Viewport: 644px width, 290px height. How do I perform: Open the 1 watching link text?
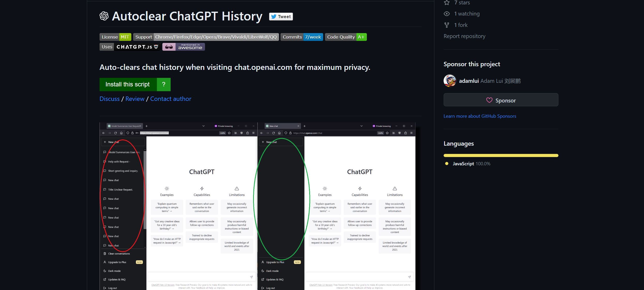click(467, 14)
